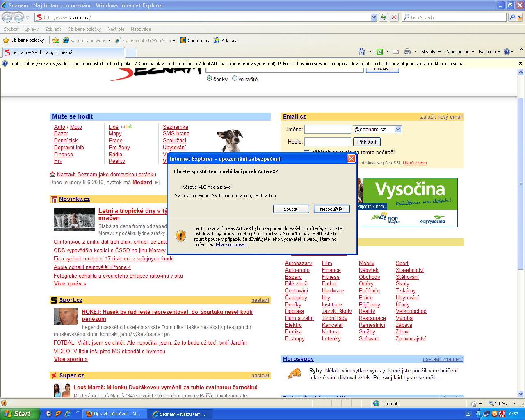Image resolution: width=525 pixels, height=420 pixels.
Task: Open the Nápověda menu
Action: pyautogui.click(x=141, y=29)
